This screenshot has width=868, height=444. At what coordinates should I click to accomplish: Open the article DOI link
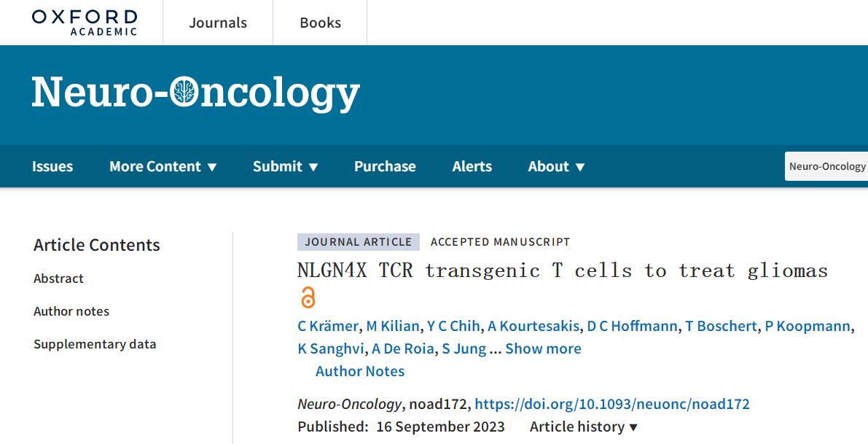tap(612, 404)
